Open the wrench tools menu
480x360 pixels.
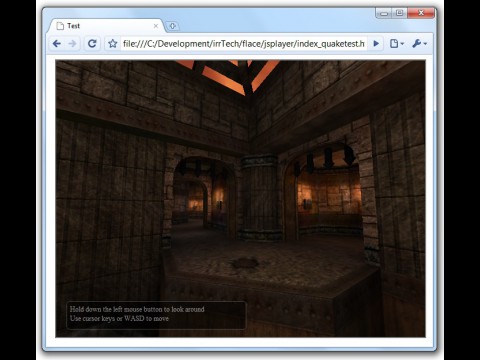tap(419, 44)
